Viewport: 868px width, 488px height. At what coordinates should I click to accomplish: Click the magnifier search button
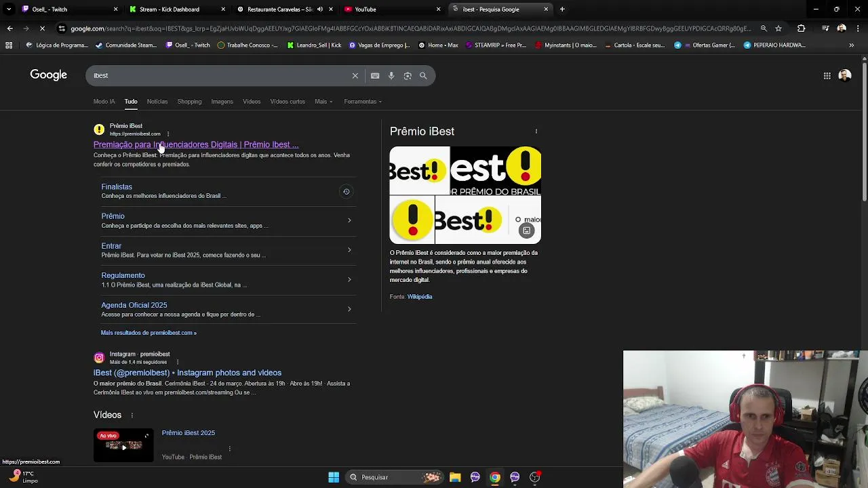point(423,76)
